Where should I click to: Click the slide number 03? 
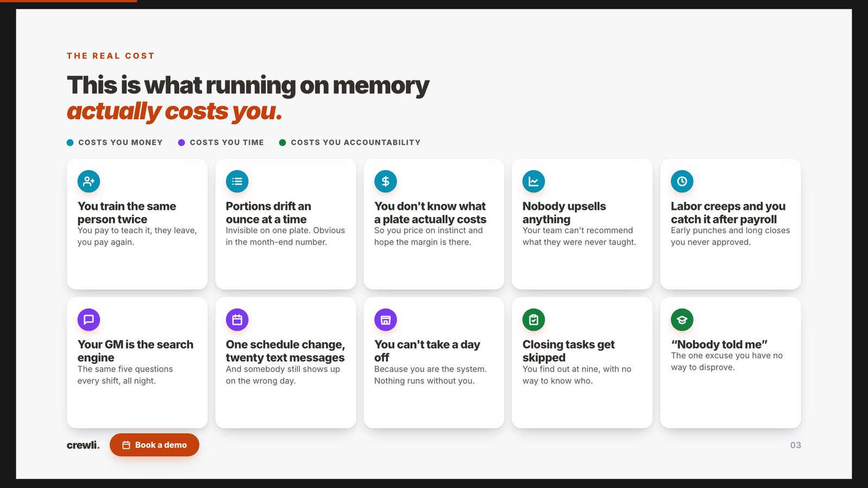click(795, 445)
